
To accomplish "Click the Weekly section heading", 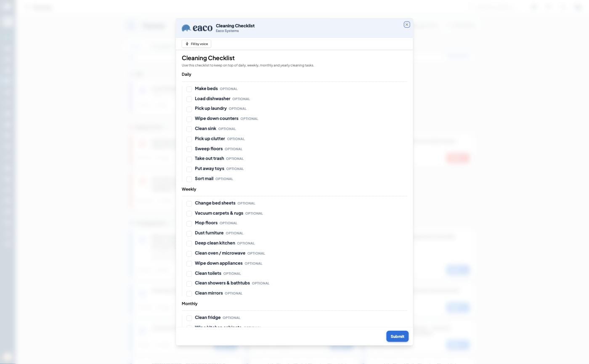I will (189, 189).
